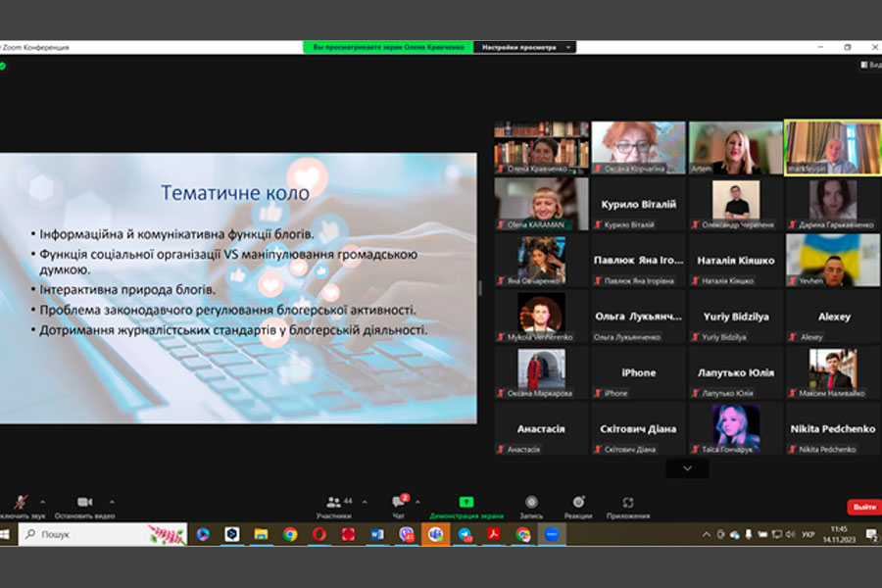This screenshot has height=588, width=882.
Task: Open the Reactions (Реакции) menu
Action: (578, 505)
